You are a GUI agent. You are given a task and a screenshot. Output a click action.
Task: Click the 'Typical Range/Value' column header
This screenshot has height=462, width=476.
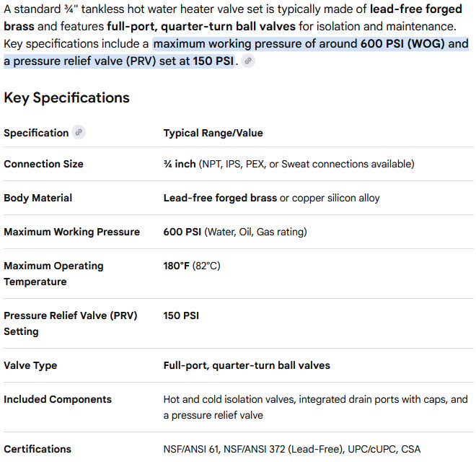[213, 133]
